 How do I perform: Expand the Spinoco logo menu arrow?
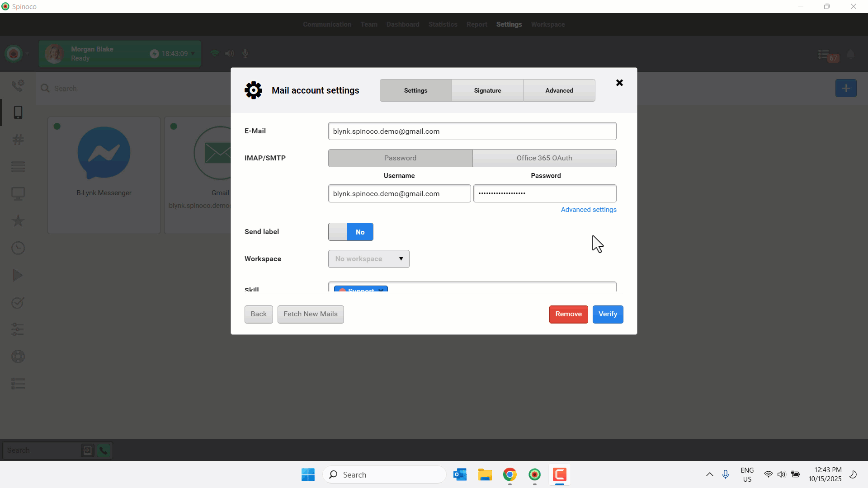tap(27, 54)
